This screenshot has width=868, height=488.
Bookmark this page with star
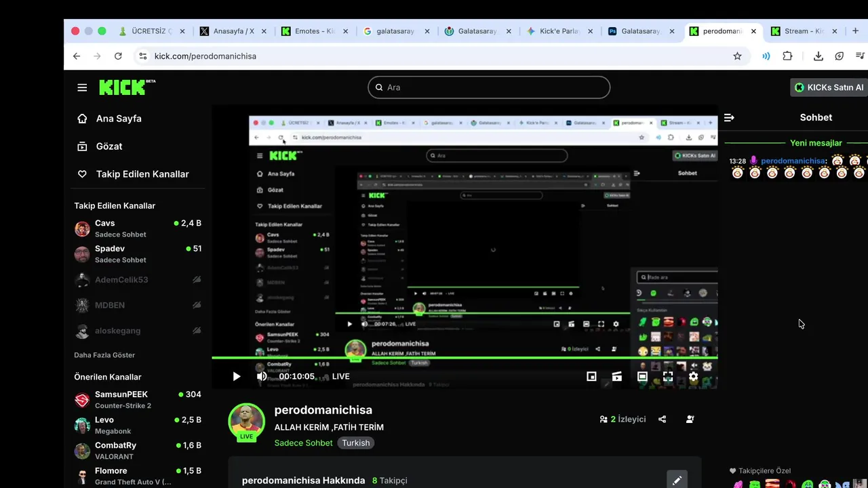[737, 56]
